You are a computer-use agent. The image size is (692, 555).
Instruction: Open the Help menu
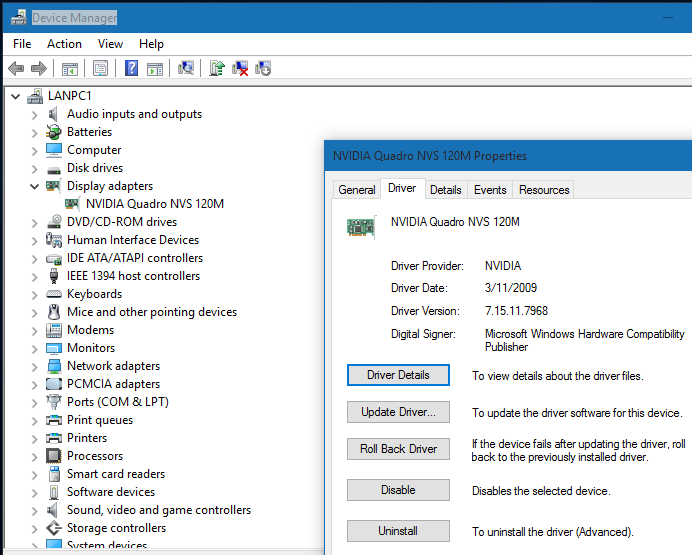tap(151, 44)
